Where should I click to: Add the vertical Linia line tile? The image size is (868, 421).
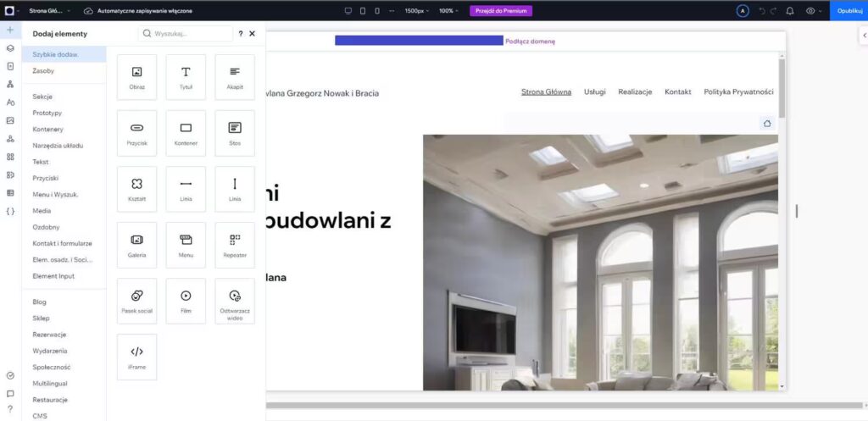point(235,189)
